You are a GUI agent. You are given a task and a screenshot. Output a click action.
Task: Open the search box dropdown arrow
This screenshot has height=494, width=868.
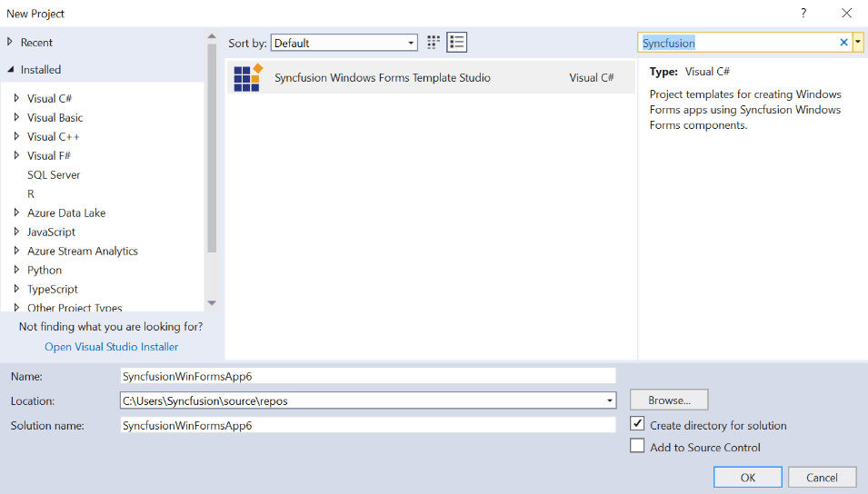[857, 42]
